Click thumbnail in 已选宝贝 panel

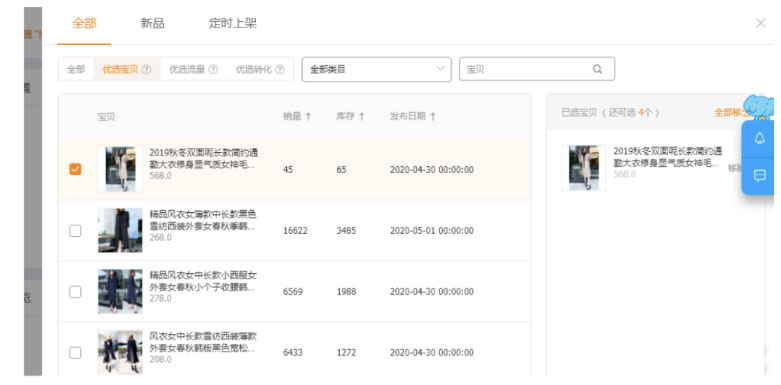584,167
